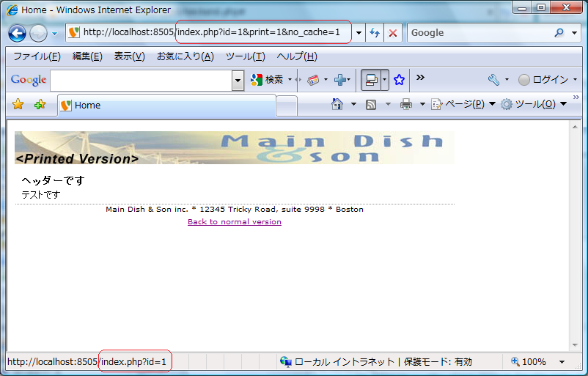Click the Home page house icon
Screen dimensions: 588x376
click(x=337, y=104)
